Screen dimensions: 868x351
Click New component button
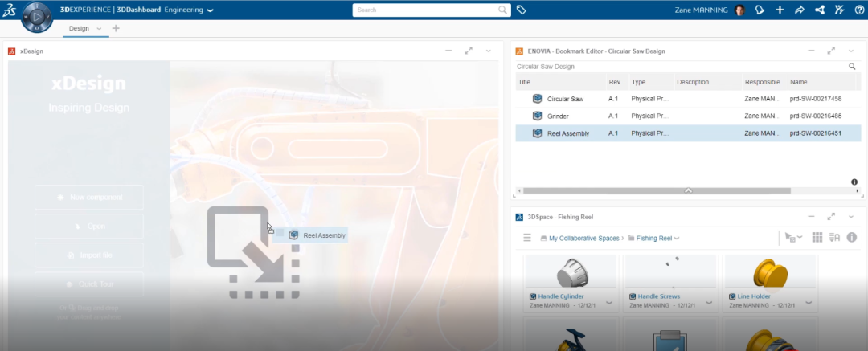89,197
